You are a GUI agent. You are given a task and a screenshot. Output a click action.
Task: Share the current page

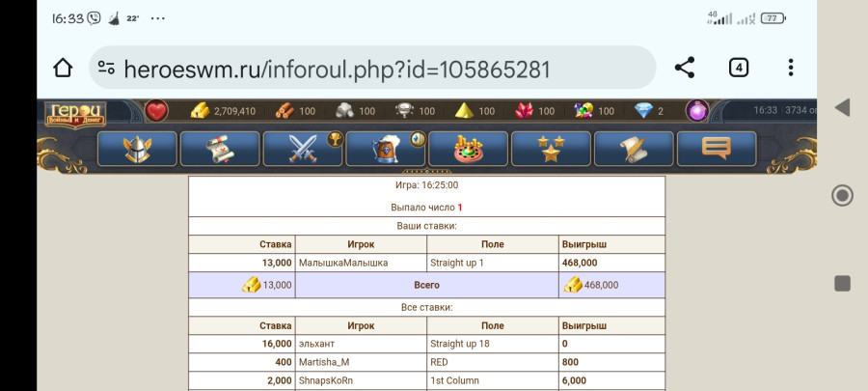click(x=685, y=68)
